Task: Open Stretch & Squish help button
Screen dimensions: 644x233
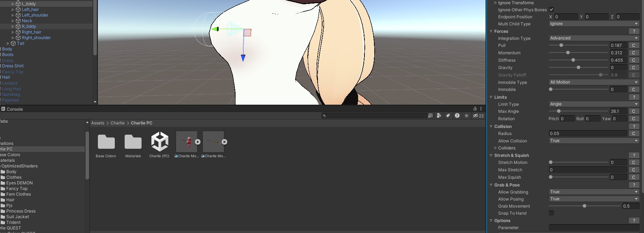Action: tap(634, 155)
